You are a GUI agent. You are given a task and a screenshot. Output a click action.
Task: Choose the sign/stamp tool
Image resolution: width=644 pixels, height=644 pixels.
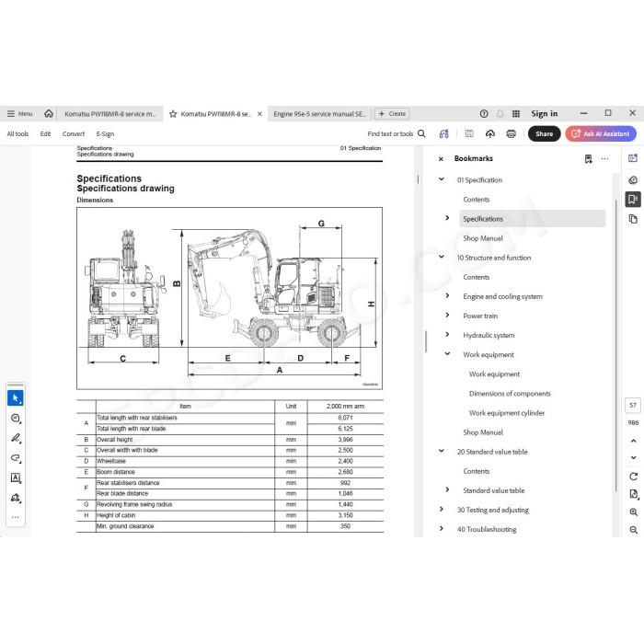(16, 498)
